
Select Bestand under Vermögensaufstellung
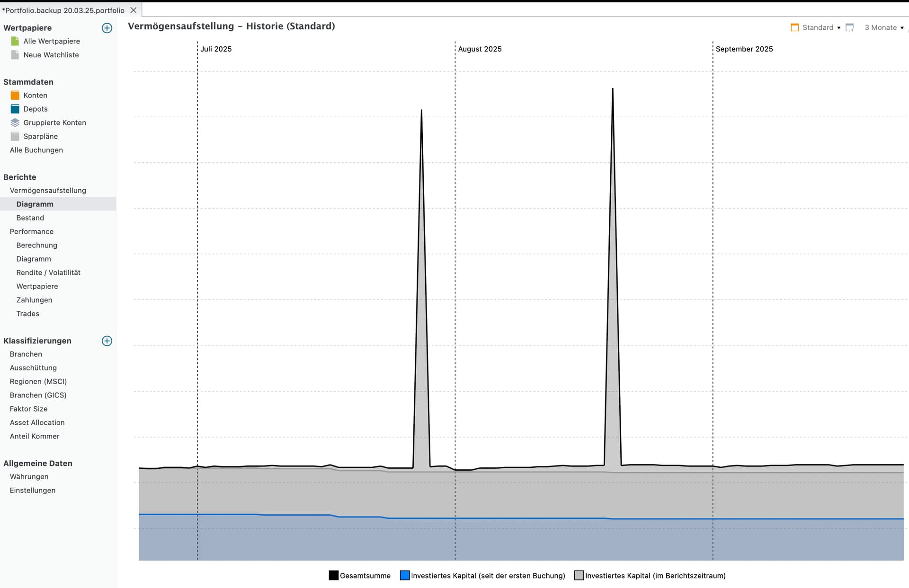(x=30, y=218)
